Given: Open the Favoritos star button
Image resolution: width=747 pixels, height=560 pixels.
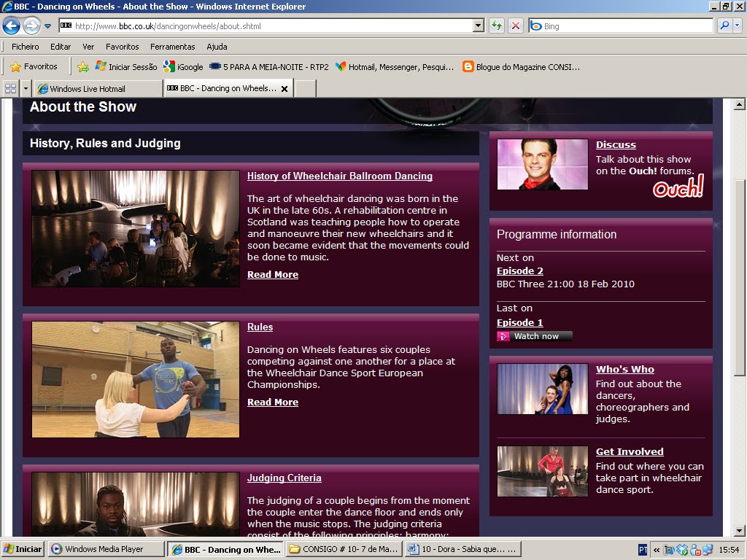Looking at the screenshot, I should point(34,66).
